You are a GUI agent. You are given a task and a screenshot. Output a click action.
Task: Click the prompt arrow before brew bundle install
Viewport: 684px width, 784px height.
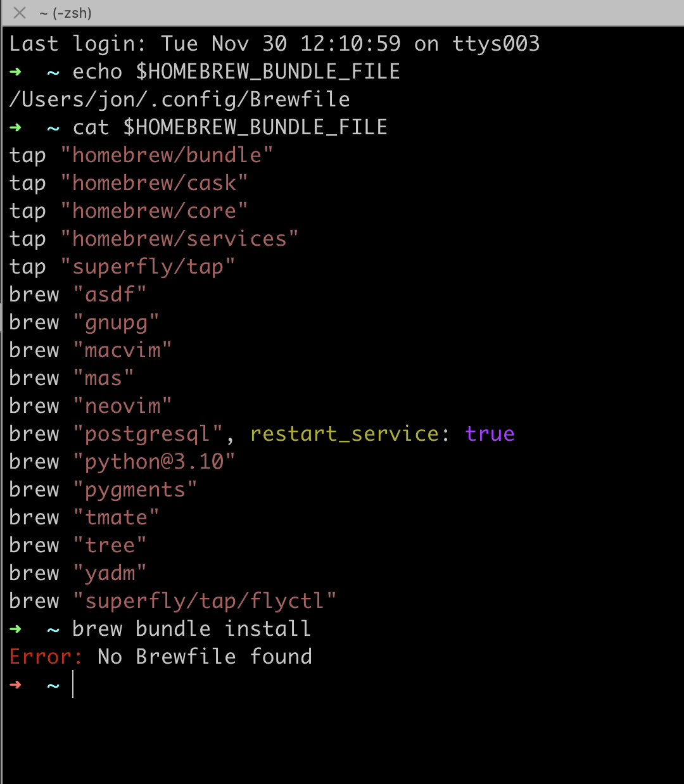(15, 629)
